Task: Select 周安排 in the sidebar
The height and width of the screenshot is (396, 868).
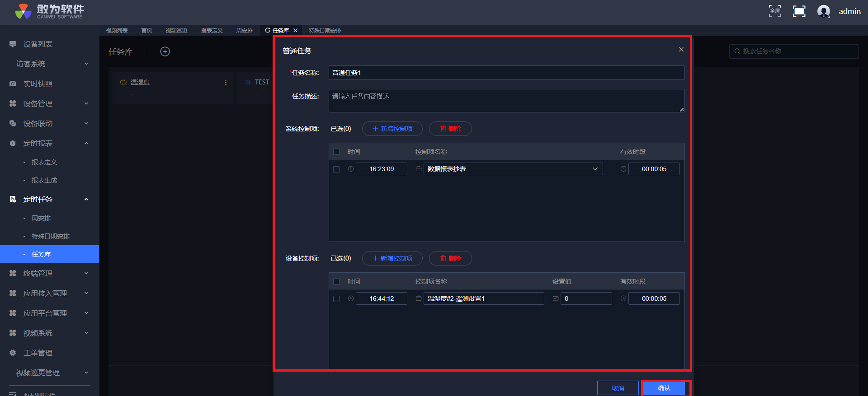Action: coord(41,218)
